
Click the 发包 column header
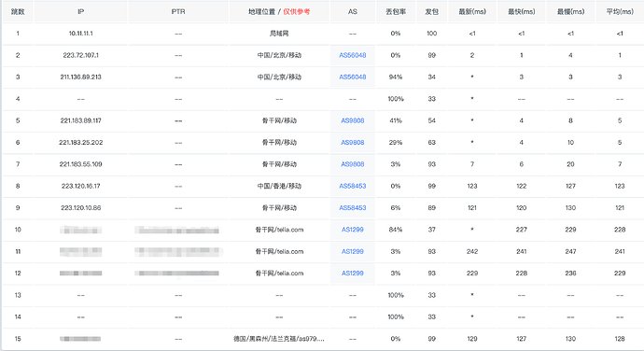431,11
